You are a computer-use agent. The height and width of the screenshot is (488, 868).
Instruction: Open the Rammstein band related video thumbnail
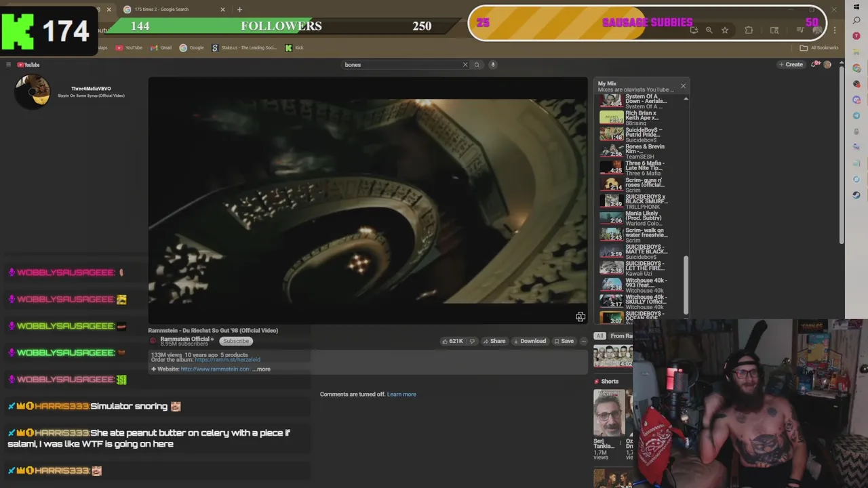613,356
